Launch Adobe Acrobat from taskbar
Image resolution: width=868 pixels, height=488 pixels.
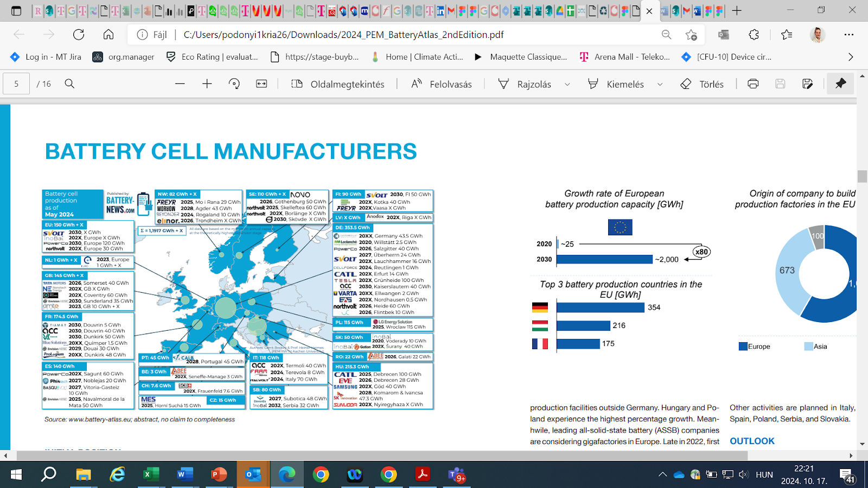tap(422, 475)
